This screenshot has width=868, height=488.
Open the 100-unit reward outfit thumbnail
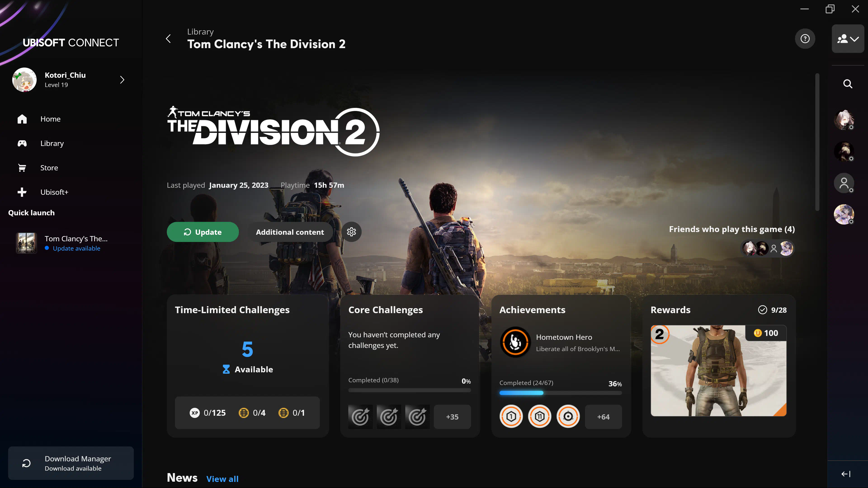[718, 371]
